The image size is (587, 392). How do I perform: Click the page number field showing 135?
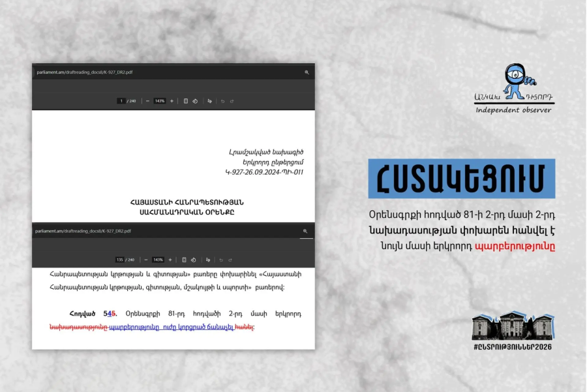coord(120,260)
